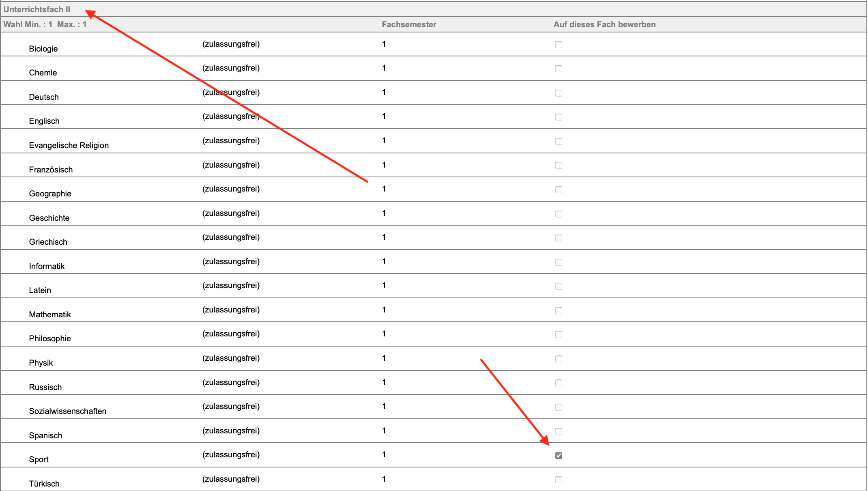Tick the Türkisch checkbox

click(x=559, y=480)
